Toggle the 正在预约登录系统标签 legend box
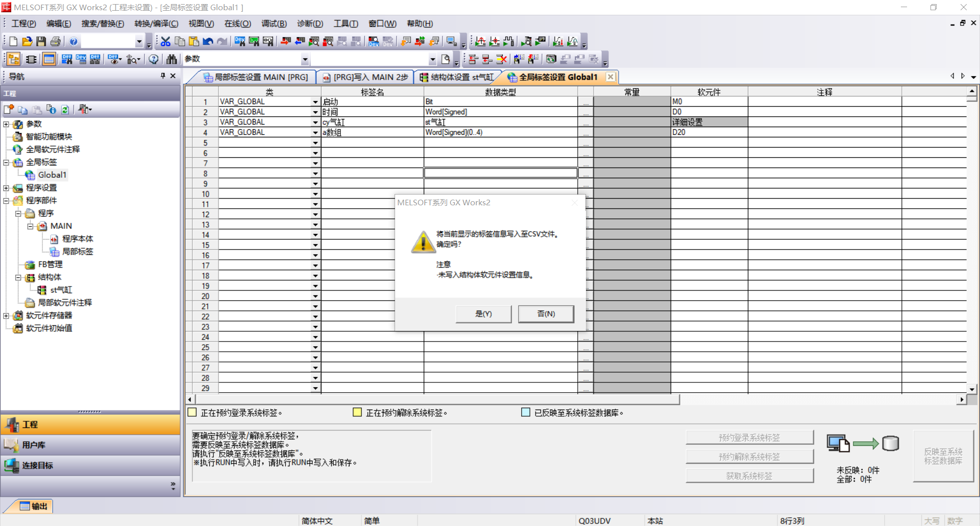The height and width of the screenshot is (526, 980). pos(192,412)
